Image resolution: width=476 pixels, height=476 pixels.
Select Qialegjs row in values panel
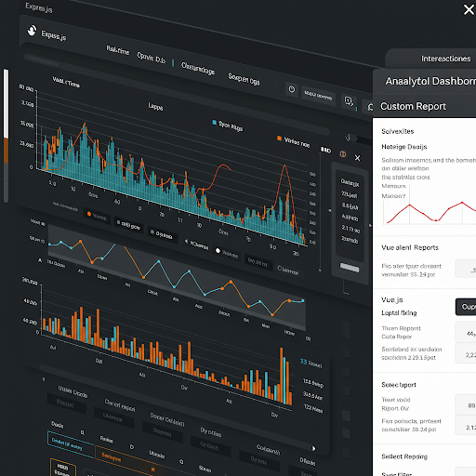(350, 183)
